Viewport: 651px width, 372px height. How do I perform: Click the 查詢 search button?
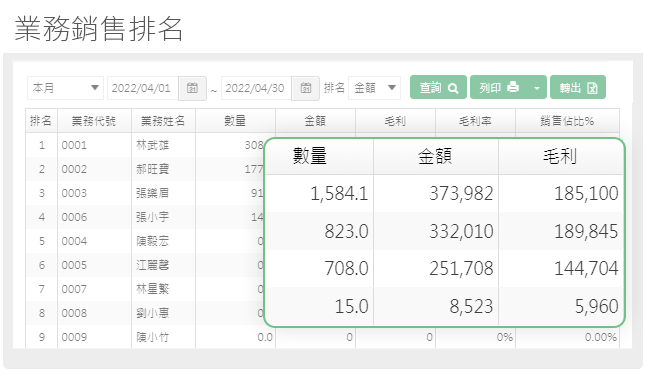pyautogui.click(x=438, y=87)
